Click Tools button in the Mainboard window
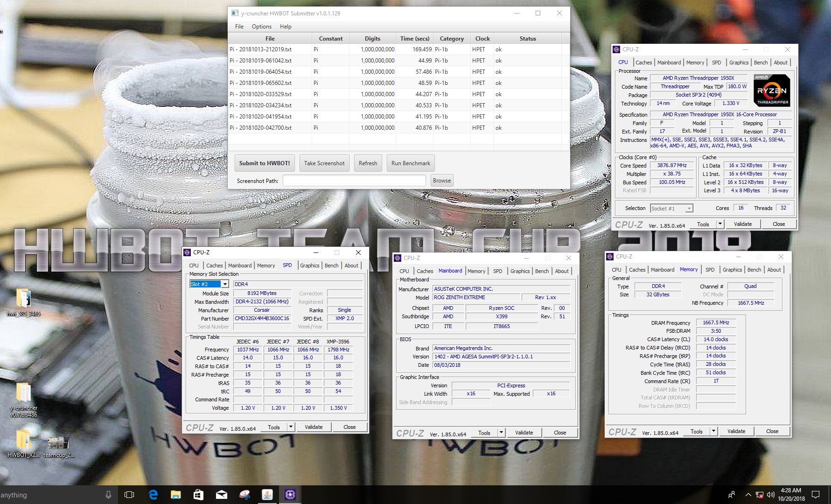Screen dimensions: 831x504 tap(484, 433)
